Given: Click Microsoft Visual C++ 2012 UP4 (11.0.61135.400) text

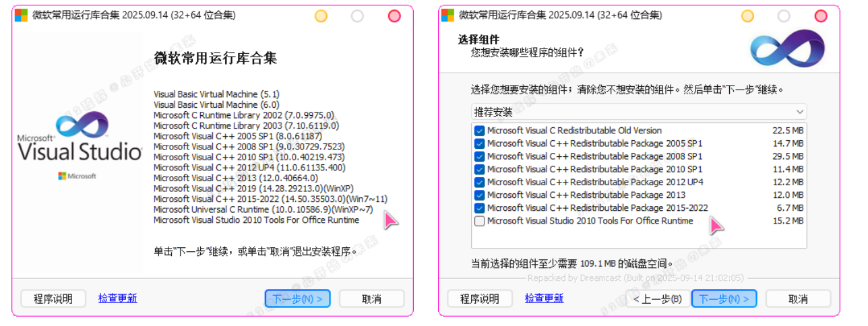Looking at the screenshot, I should (x=249, y=167).
